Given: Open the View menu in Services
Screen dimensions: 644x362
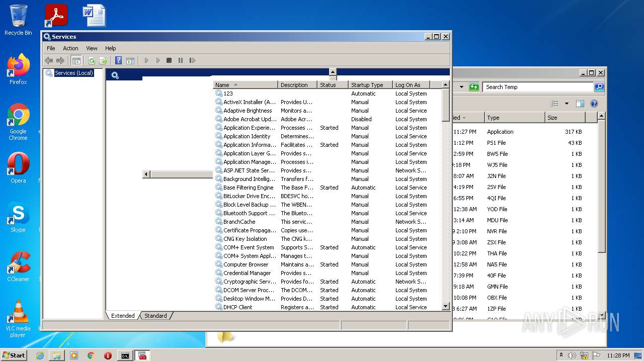Looking at the screenshot, I should (92, 48).
